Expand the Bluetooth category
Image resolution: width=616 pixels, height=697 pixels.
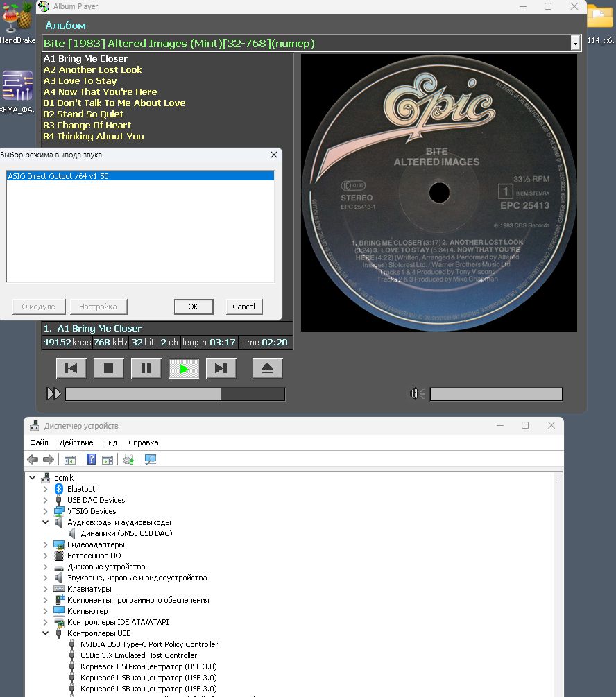[x=45, y=489]
